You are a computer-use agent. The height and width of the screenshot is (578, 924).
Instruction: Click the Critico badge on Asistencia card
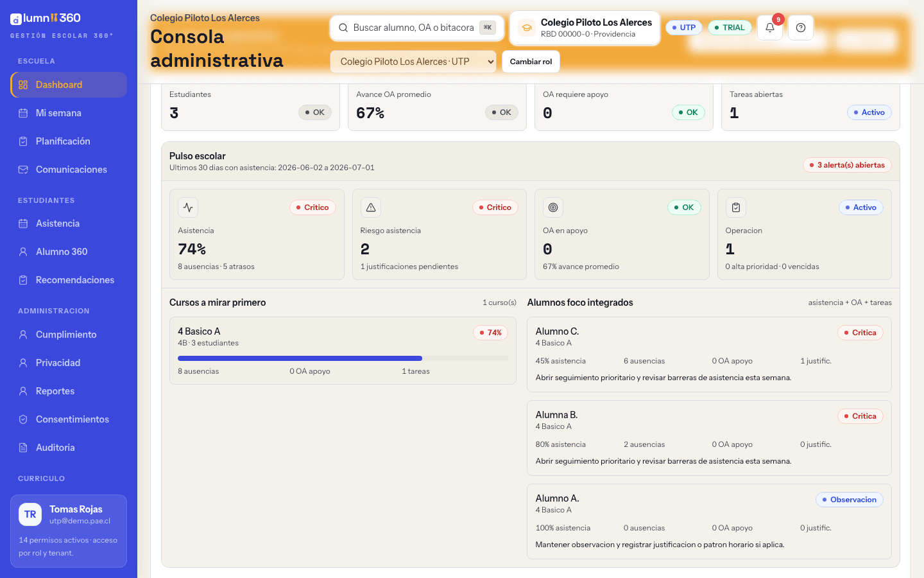[x=312, y=207]
